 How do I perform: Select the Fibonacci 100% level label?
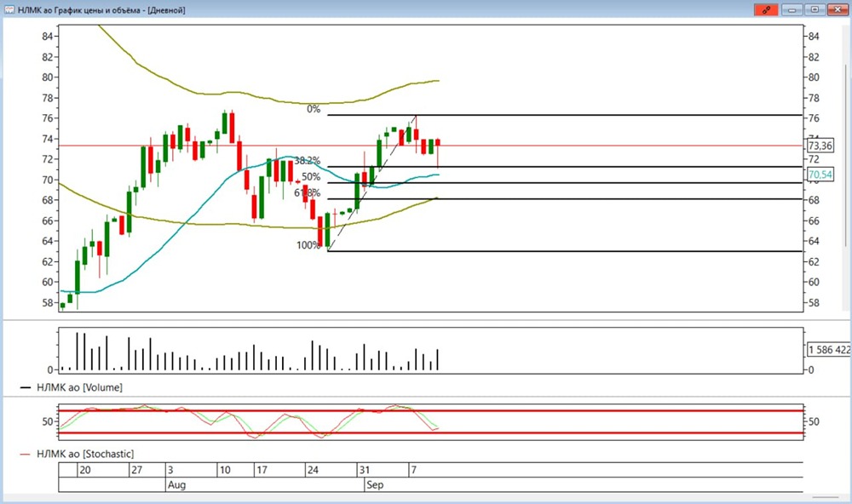(x=308, y=245)
